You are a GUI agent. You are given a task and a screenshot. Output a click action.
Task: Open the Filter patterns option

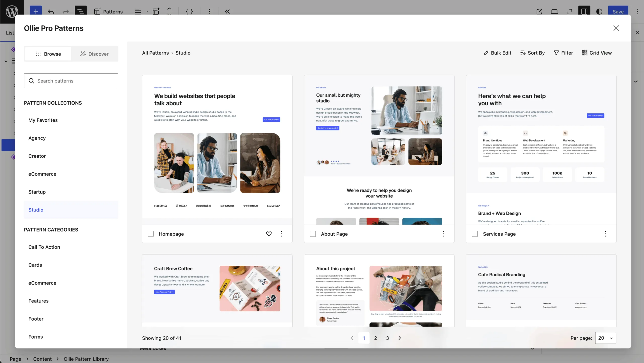(x=563, y=53)
